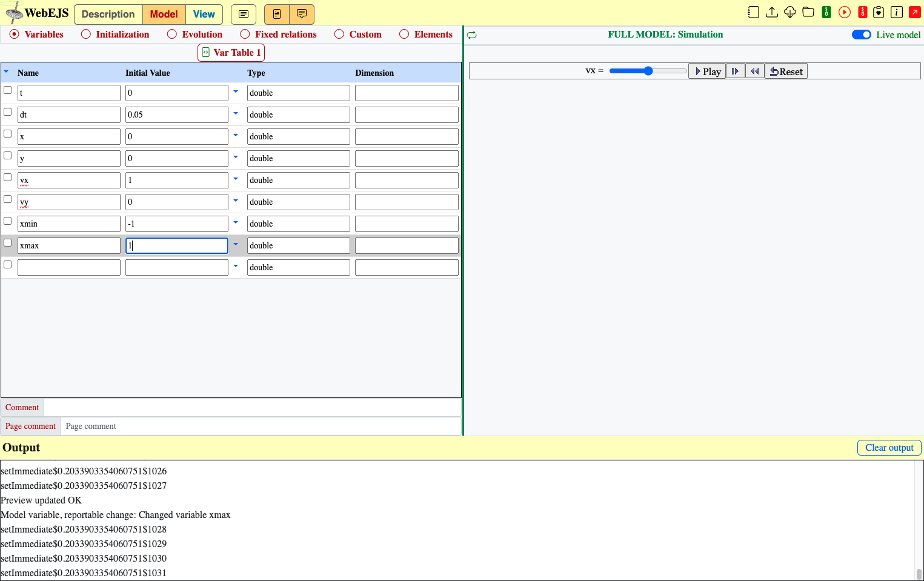Click the document page icon button

pos(277,14)
